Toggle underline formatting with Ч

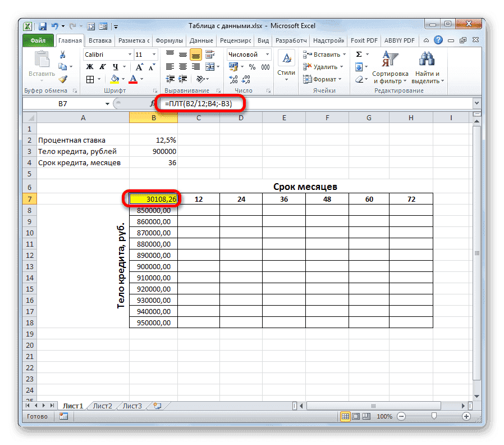coord(114,66)
